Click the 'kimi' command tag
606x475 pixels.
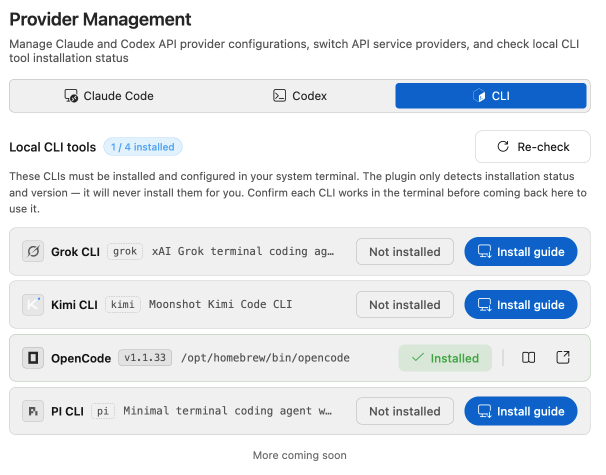click(x=123, y=305)
